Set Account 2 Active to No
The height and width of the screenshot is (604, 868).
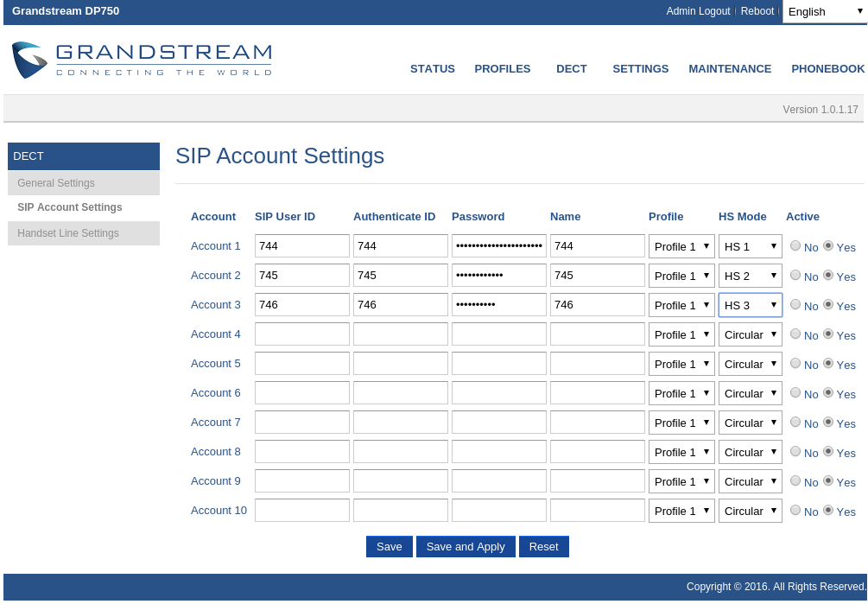coord(795,275)
